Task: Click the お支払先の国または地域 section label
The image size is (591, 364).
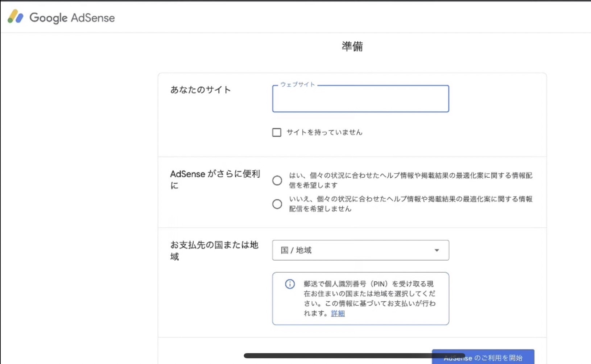Action: (x=214, y=251)
